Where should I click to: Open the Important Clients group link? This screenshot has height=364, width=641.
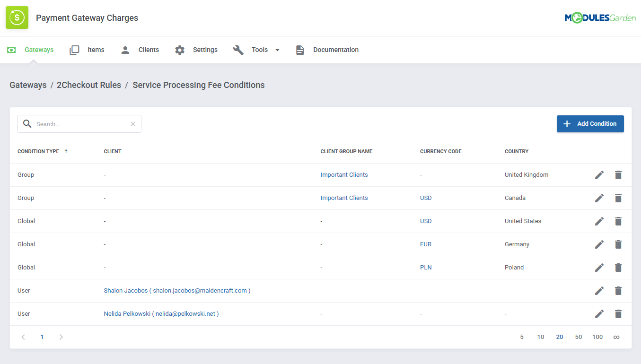tap(344, 174)
